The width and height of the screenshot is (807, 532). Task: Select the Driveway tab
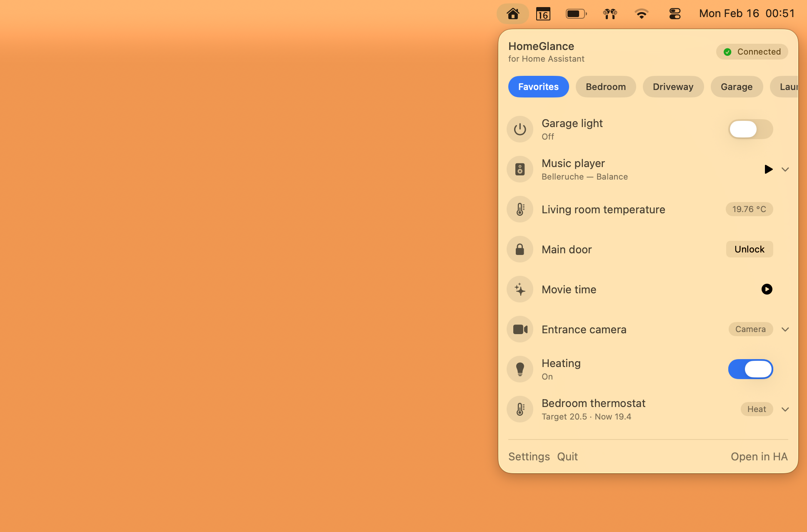[673, 87]
